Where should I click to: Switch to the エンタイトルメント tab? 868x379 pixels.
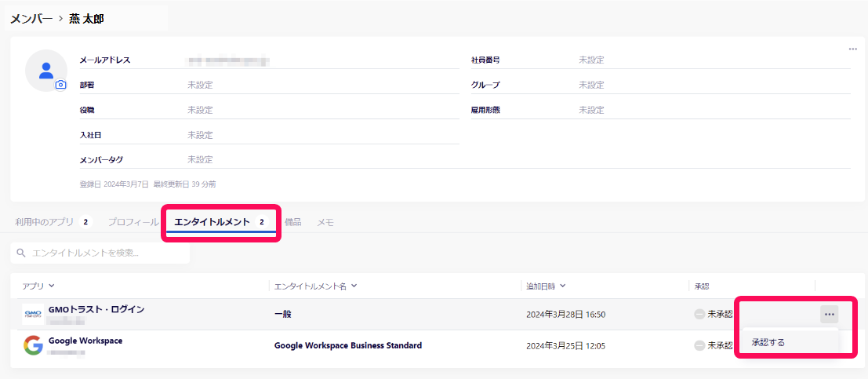tap(221, 222)
